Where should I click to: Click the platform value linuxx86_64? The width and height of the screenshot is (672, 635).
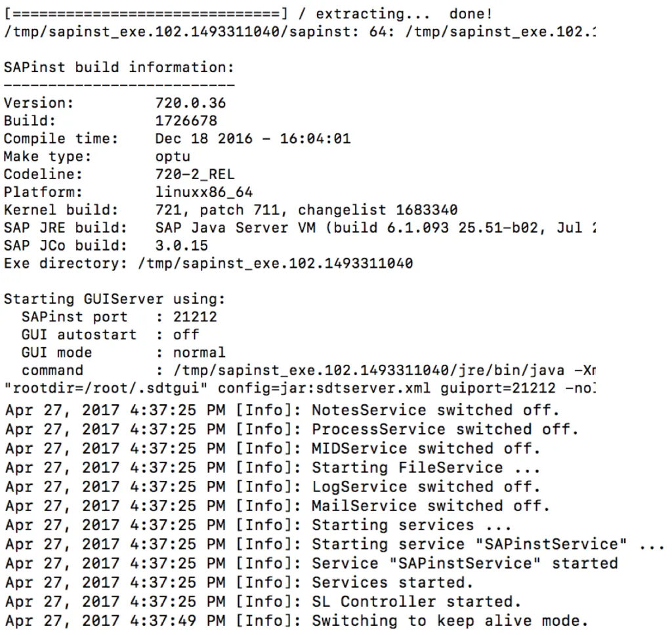[x=203, y=192]
